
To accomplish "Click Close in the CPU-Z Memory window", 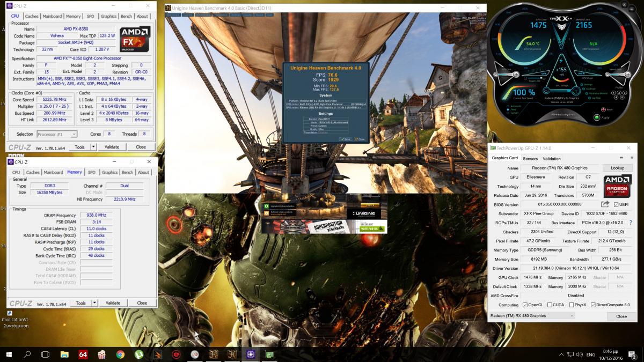I will pos(142,303).
